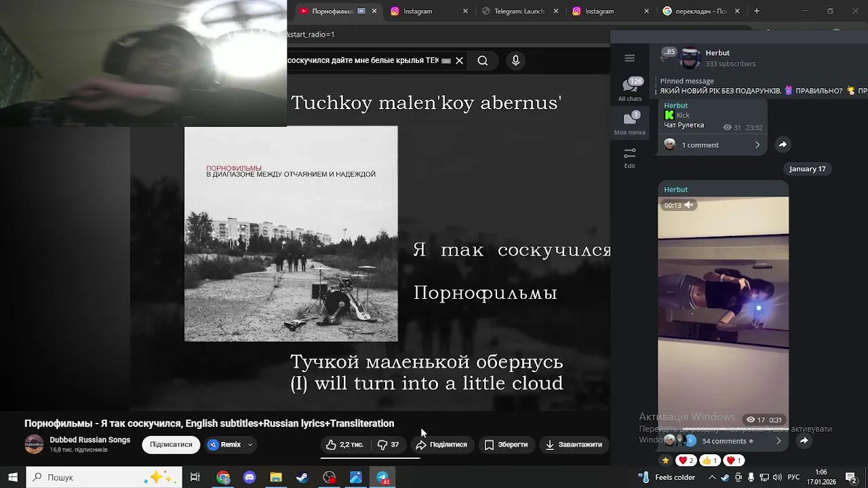The height and width of the screenshot is (488, 868).
Task: Unmute the Telegram video post
Action: click(689, 205)
